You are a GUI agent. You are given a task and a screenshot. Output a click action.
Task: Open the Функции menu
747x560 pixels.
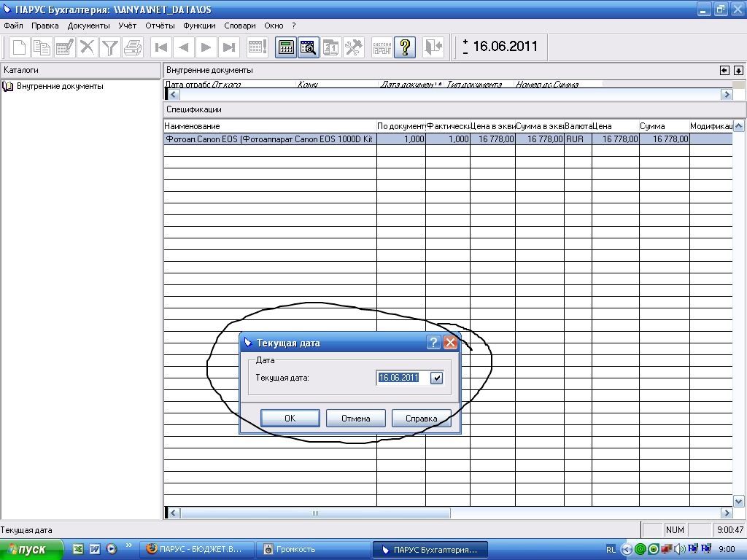point(199,26)
